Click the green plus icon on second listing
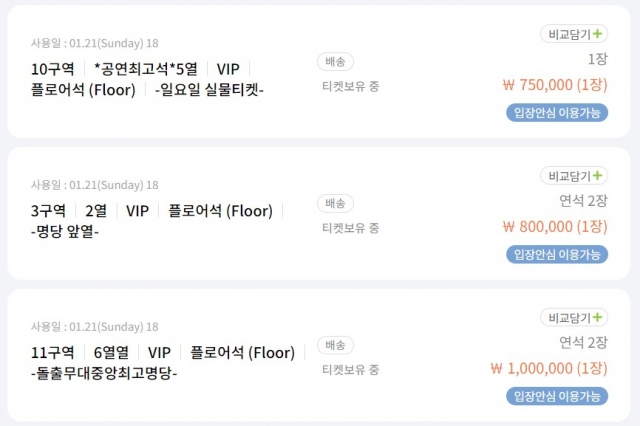This screenshot has width=640, height=426. pyautogui.click(x=598, y=175)
